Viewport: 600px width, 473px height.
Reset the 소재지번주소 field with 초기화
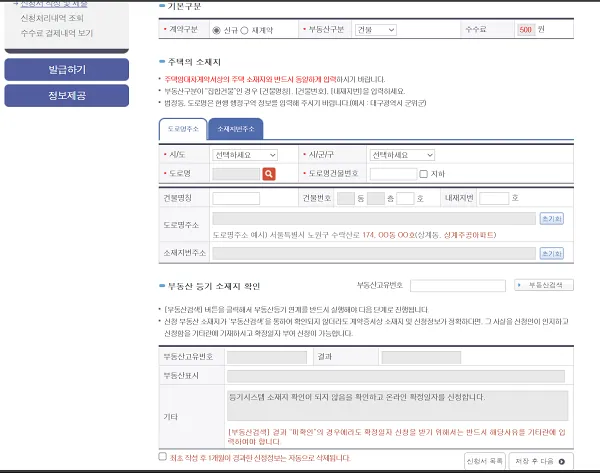click(551, 253)
